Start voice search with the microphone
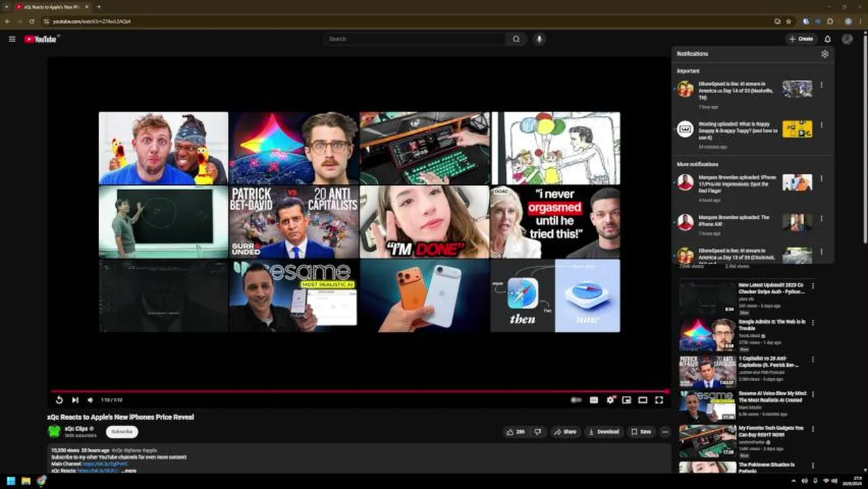868x489 pixels. coord(539,39)
